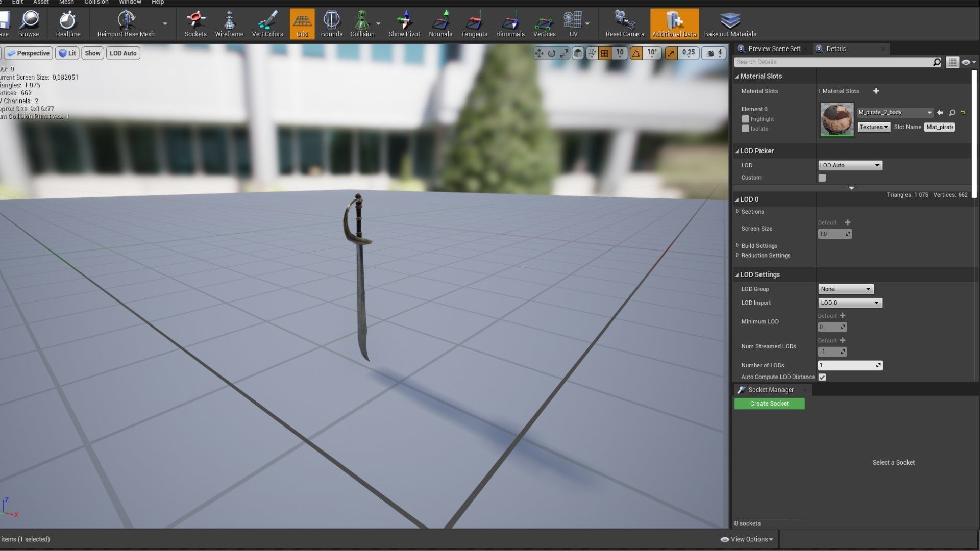Open the LOD Auto picker dropdown
Screen dimensions: 980x551
pos(849,165)
